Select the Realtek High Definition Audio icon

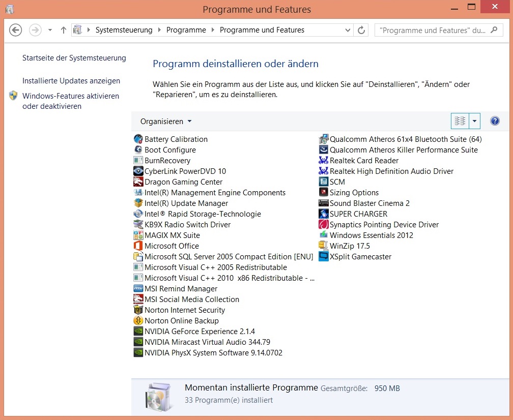point(323,171)
